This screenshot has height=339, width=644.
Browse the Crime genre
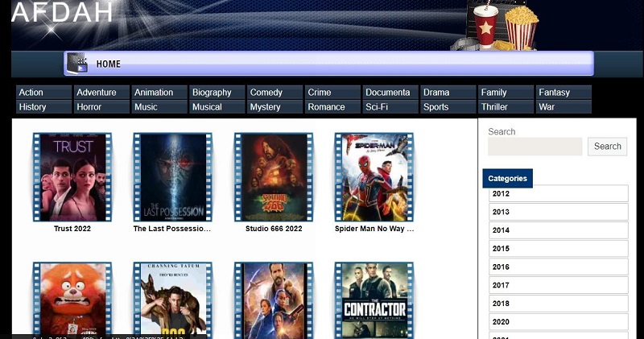pyautogui.click(x=332, y=92)
